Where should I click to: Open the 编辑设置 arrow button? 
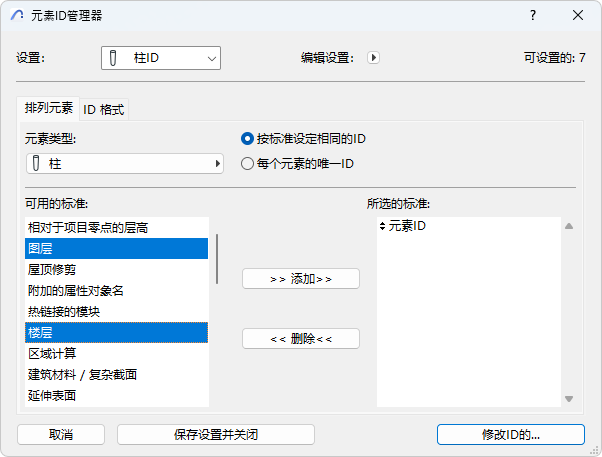[x=373, y=58]
